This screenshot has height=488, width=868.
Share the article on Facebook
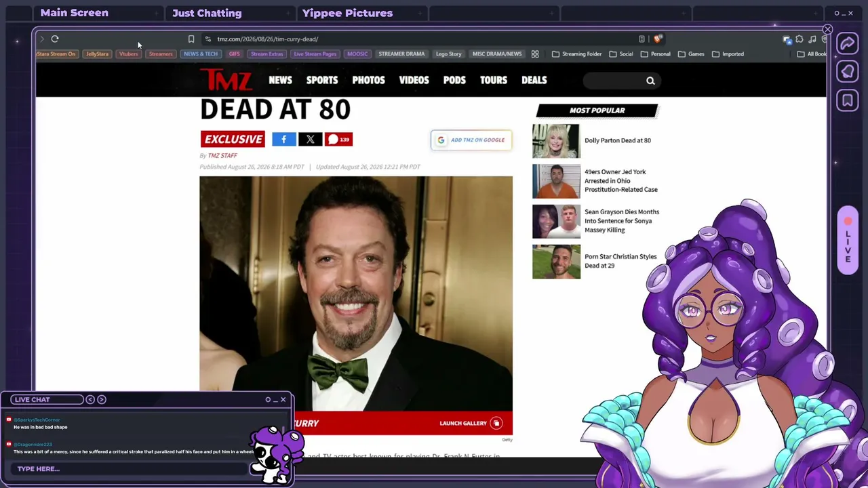pyautogui.click(x=283, y=140)
